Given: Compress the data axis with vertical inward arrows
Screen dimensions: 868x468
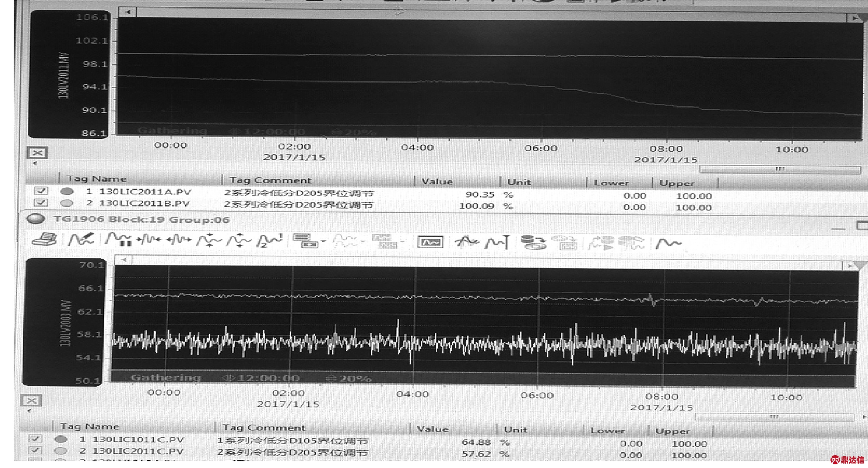Looking at the screenshot, I should tap(209, 240).
